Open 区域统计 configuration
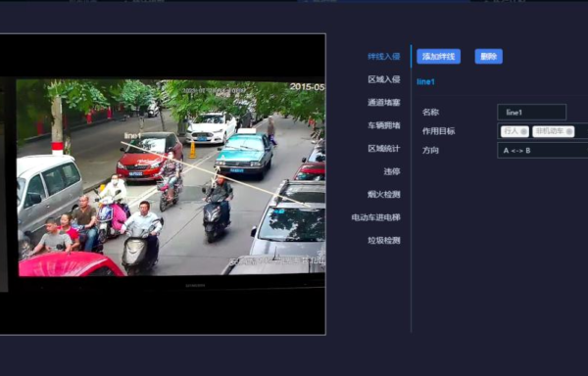Screen dimensions: 588x376 [383, 149]
